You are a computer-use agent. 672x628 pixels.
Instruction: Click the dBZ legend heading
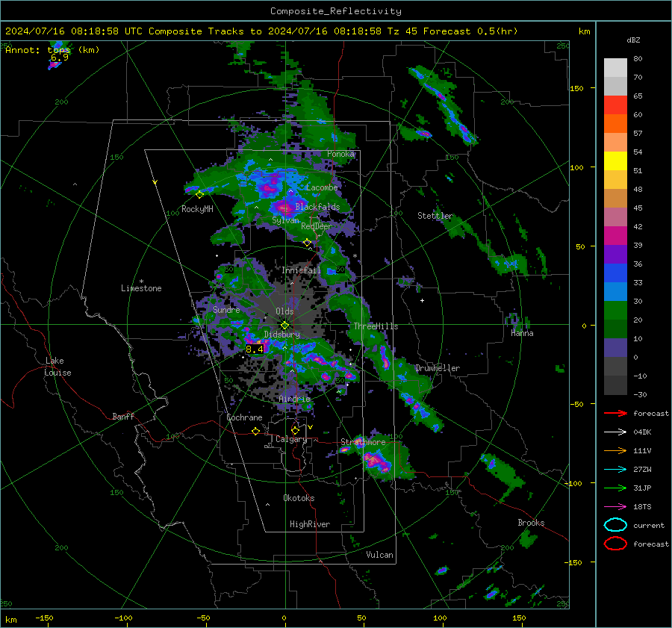coord(633,40)
